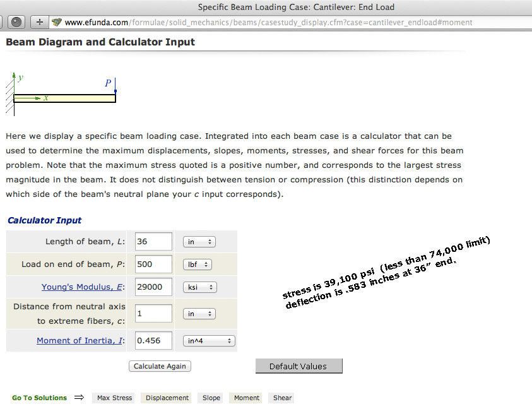
Task: Click the Go To Solutions label
Action: (x=39, y=398)
